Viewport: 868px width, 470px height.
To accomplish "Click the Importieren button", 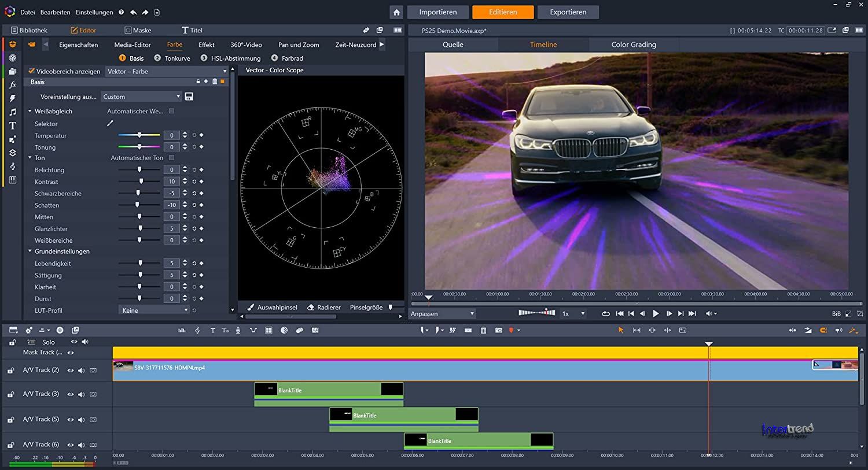I will click(x=437, y=12).
